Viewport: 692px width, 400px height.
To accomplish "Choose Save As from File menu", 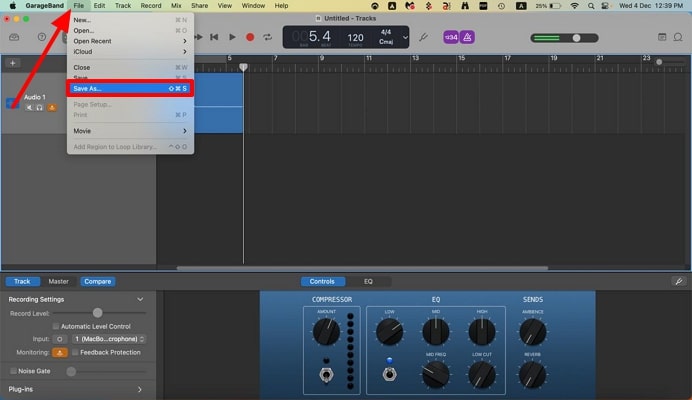I will click(130, 89).
